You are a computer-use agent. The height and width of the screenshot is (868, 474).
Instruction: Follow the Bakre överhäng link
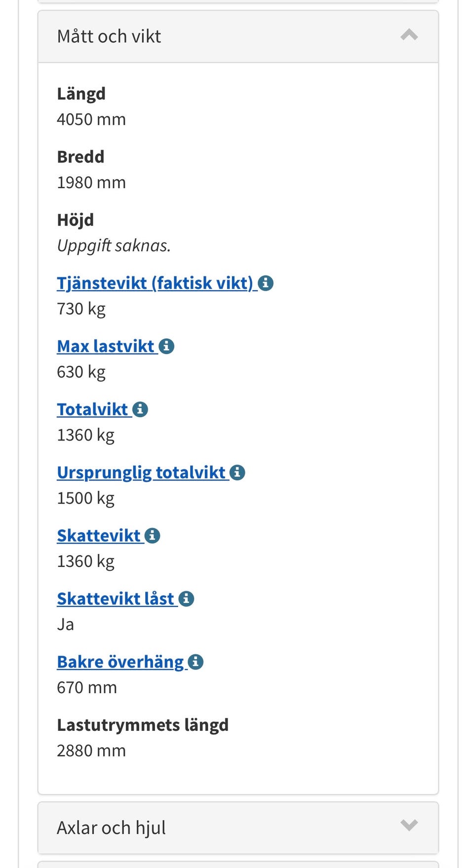coord(120,663)
